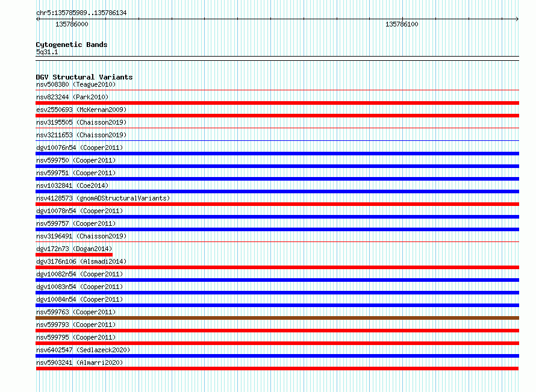Select nsv3211653 (Chaisson2019) label
The width and height of the screenshot is (536, 392).
(x=81, y=135)
